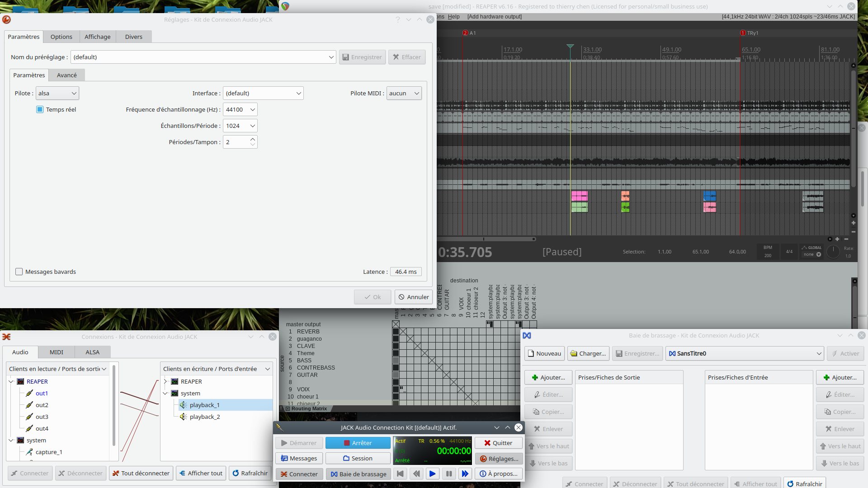Screen dimensions: 868x488
Task: Open the Pilote alsa dropdown
Action: [x=57, y=93]
